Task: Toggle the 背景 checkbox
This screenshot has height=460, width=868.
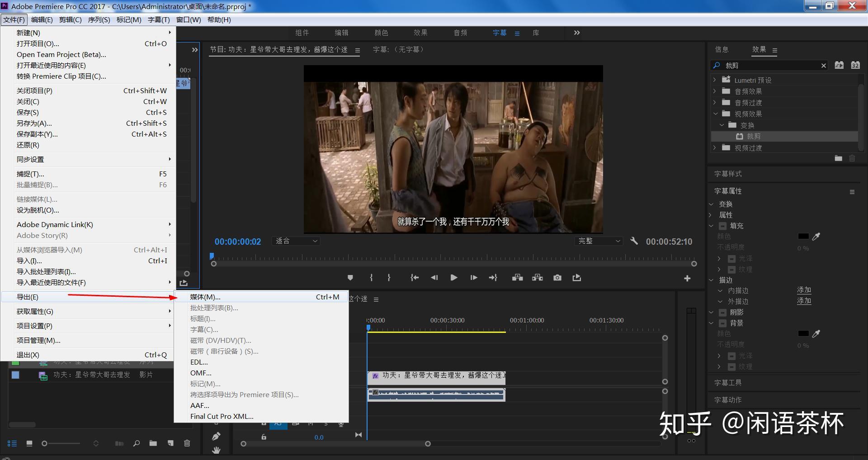Action: [x=723, y=323]
